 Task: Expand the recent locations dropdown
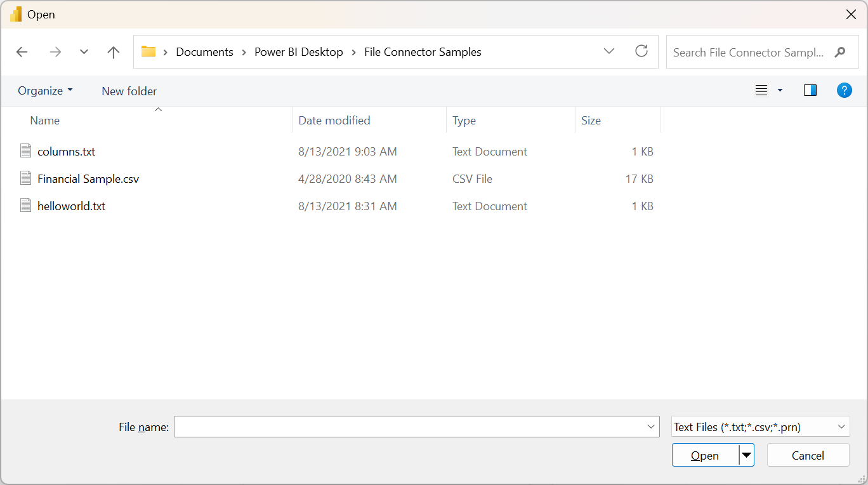tap(84, 52)
